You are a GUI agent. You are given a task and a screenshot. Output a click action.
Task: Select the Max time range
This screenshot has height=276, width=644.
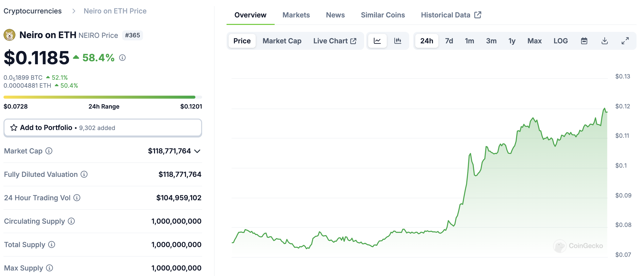tap(534, 41)
